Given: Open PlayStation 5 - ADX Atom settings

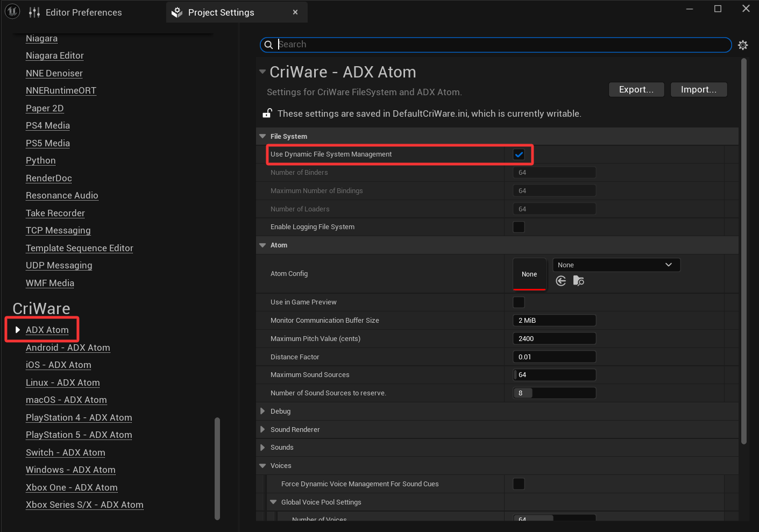Looking at the screenshot, I should 79,435.
